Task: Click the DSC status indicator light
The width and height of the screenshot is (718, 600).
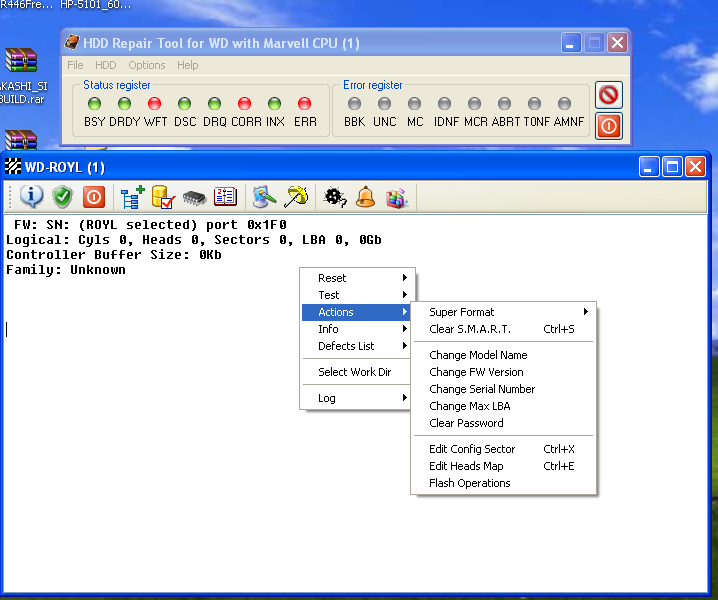Action: point(185,104)
